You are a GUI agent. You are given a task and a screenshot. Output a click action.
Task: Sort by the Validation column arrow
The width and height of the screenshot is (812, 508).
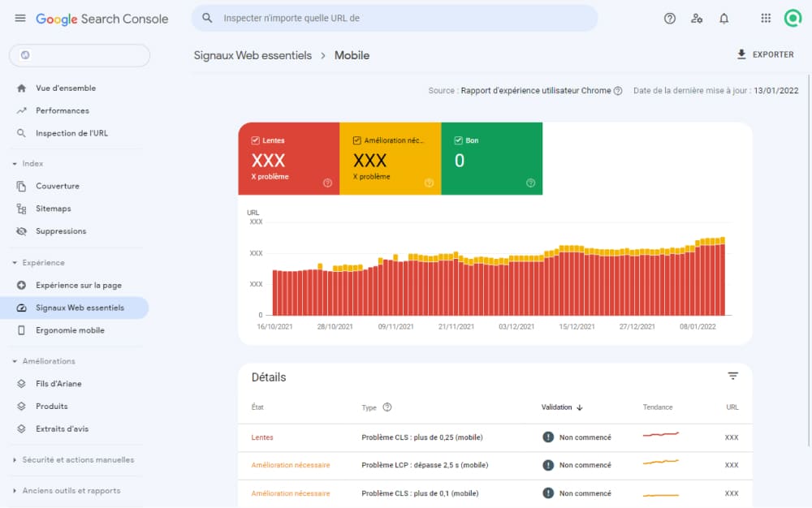point(580,407)
